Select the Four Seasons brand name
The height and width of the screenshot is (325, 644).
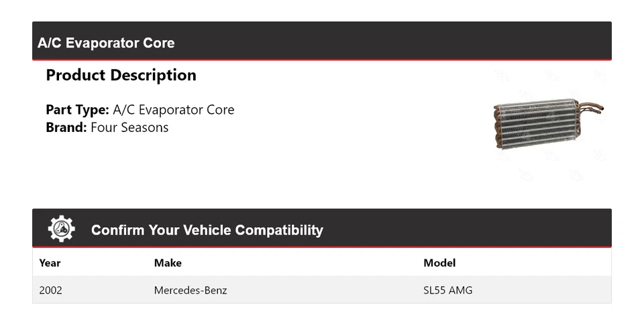tap(129, 127)
